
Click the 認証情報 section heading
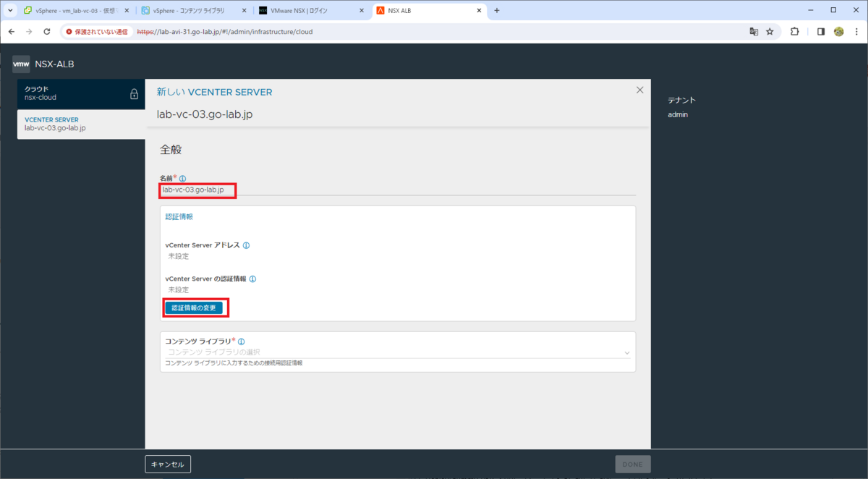tap(179, 216)
